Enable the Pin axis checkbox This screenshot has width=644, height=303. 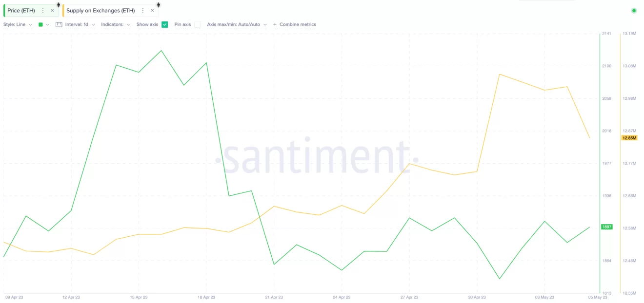(x=197, y=24)
